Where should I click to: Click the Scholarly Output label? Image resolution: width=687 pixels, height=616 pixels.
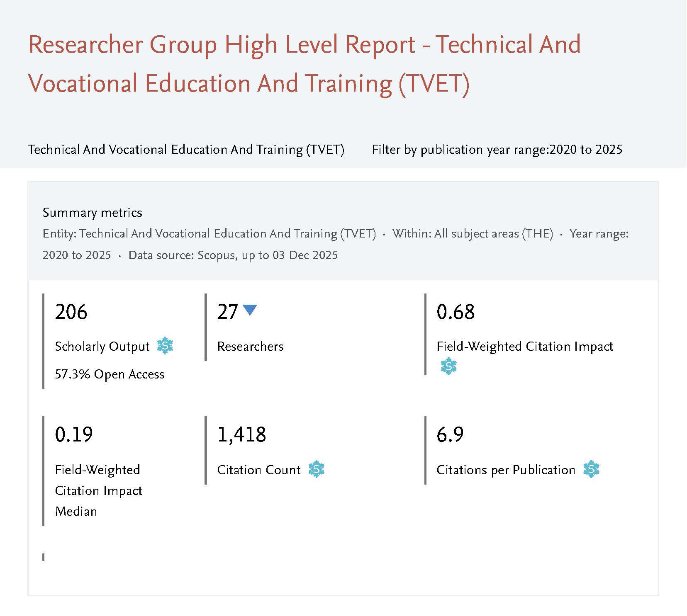102,347
